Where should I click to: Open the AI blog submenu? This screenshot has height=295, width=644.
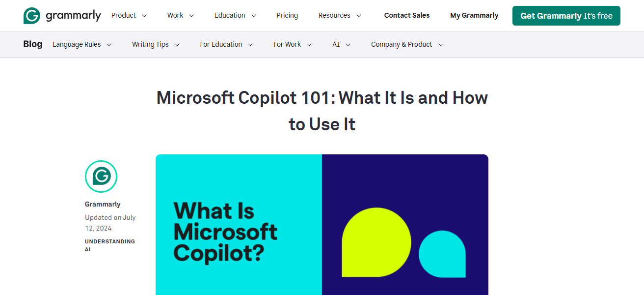pyautogui.click(x=342, y=44)
